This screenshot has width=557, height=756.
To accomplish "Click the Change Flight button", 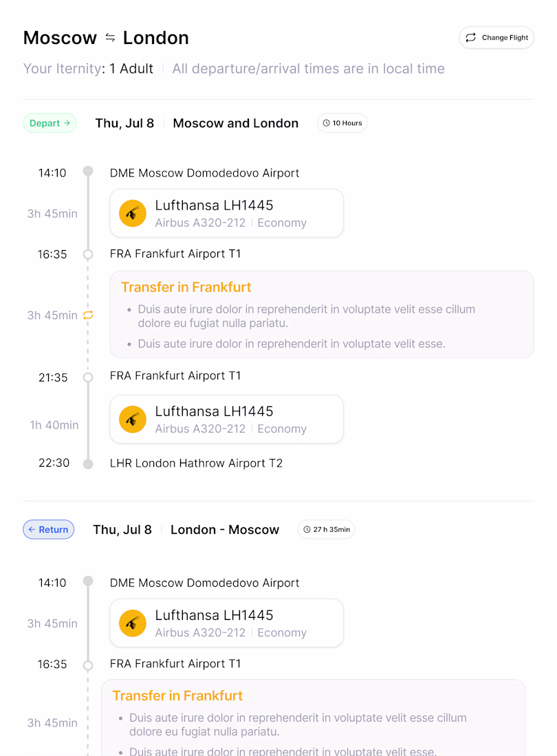I will (x=496, y=38).
